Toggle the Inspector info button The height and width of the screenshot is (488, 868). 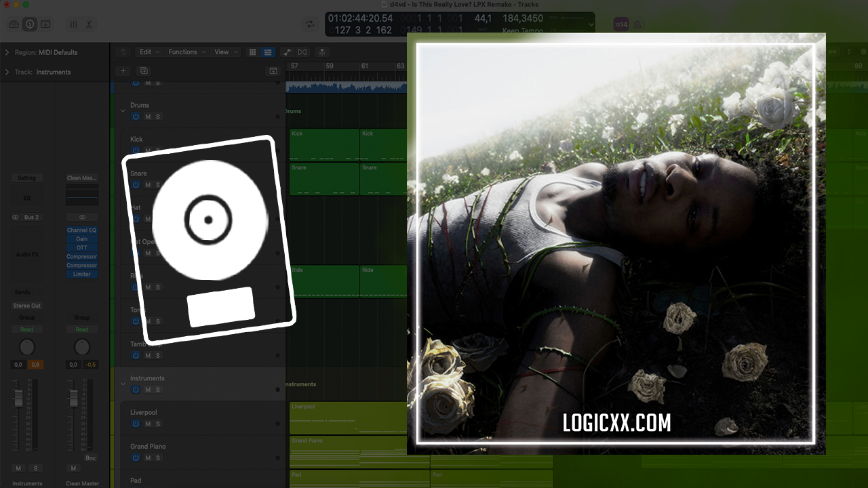pyautogui.click(x=30, y=24)
